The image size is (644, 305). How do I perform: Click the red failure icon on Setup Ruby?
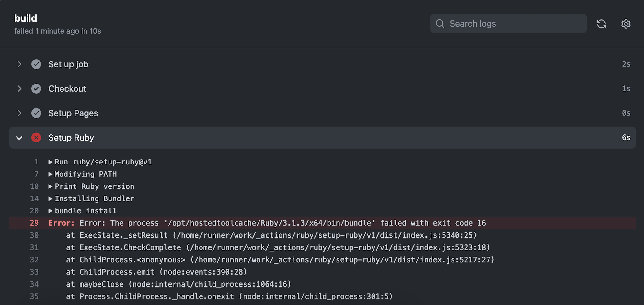(36, 138)
